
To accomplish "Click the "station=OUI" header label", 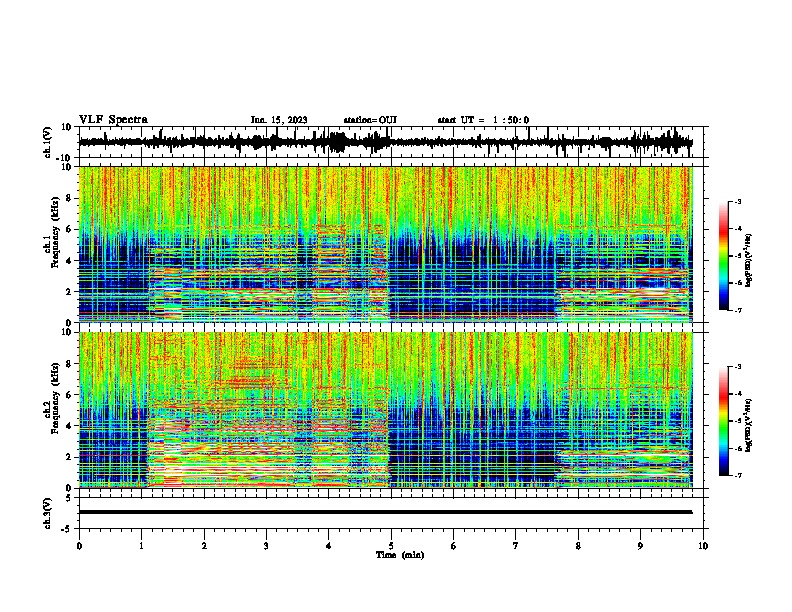I will click(x=370, y=120).
